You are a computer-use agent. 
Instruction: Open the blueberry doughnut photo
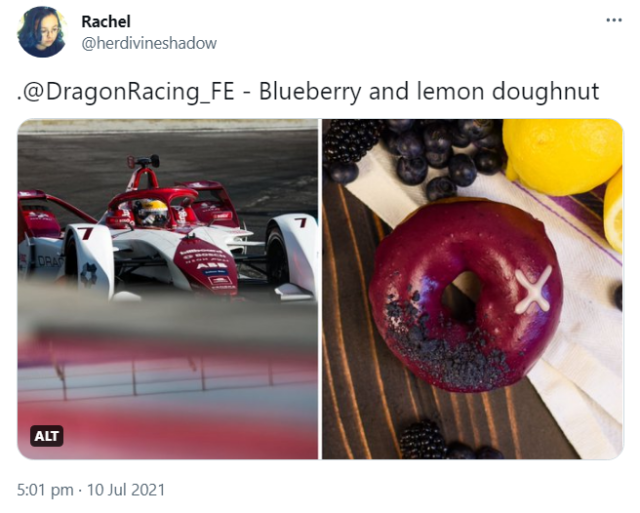pyautogui.click(x=473, y=289)
